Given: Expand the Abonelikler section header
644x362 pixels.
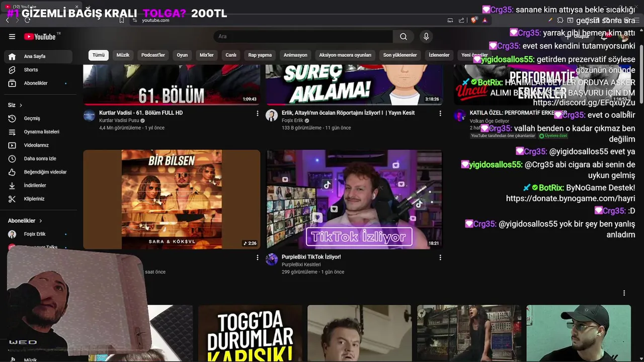Looking at the screenshot, I should click(x=25, y=221).
